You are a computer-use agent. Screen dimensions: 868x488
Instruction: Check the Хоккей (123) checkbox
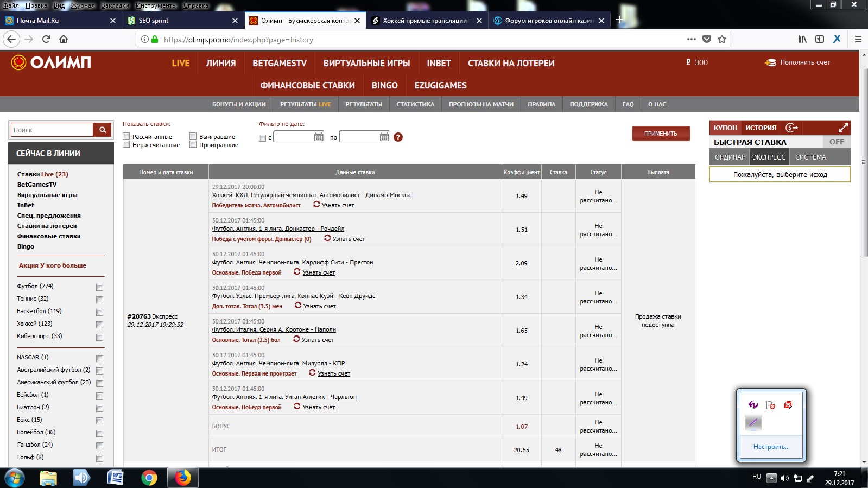click(x=99, y=325)
